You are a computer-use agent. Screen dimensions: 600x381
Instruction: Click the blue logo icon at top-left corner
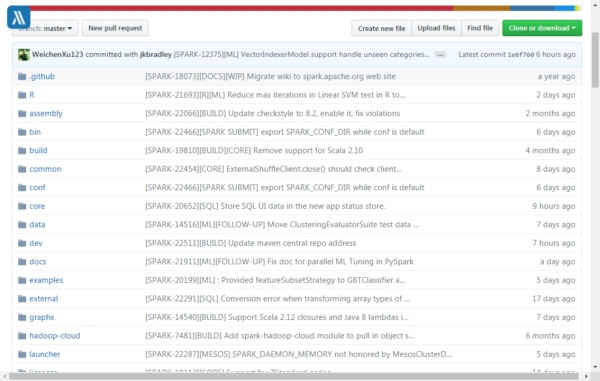[x=18, y=17]
